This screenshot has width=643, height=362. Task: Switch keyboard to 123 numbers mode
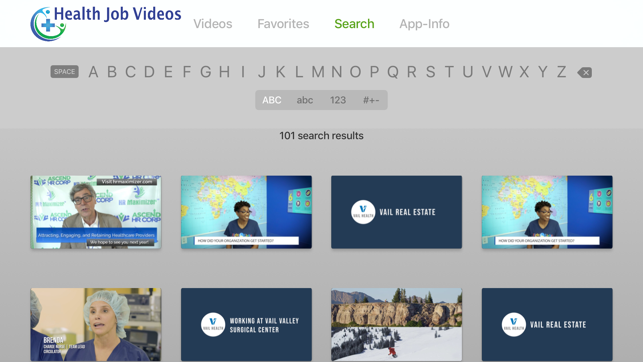pos(338,100)
